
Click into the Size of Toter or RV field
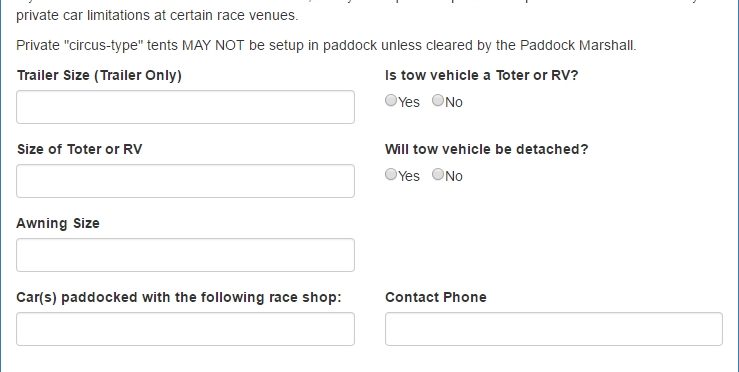tap(185, 181)
